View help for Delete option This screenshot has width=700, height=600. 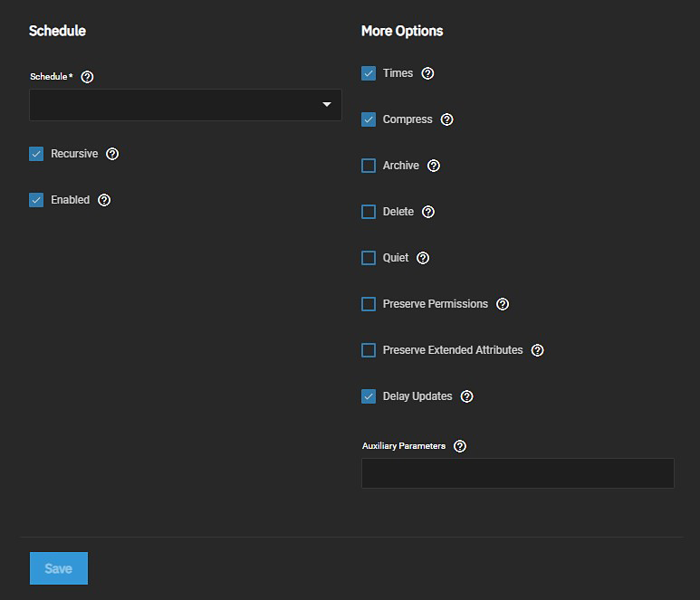pos(428,212)
